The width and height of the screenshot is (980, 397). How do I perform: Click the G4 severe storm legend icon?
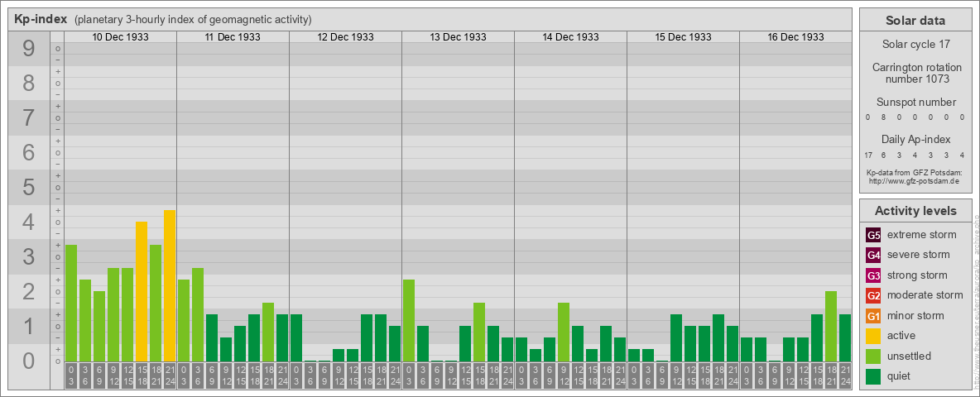point(873,255)
